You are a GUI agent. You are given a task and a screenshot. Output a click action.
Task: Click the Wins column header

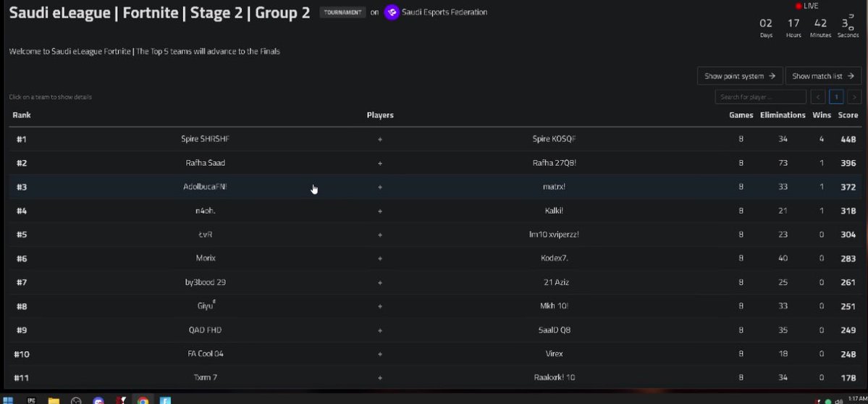pos(822,115)
